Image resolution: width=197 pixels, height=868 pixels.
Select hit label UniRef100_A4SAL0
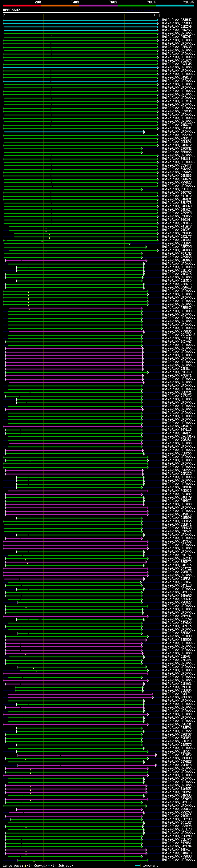(177, 426)
